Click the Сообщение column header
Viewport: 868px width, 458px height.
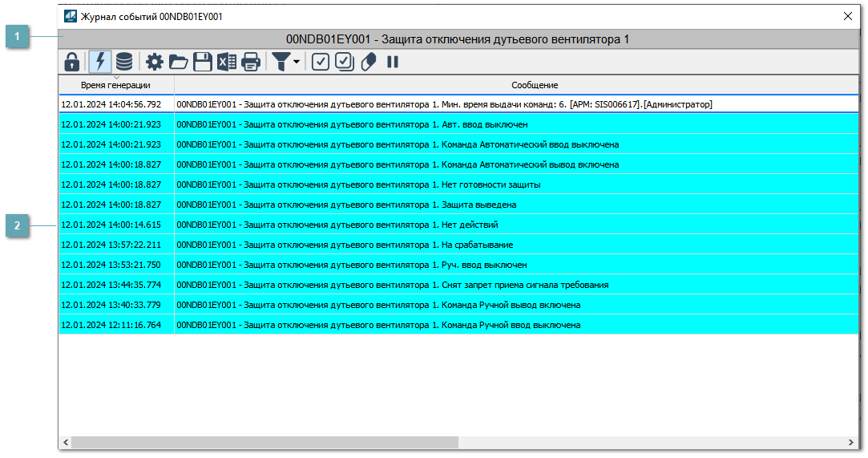pyautogui.click(x=535, y=85)
